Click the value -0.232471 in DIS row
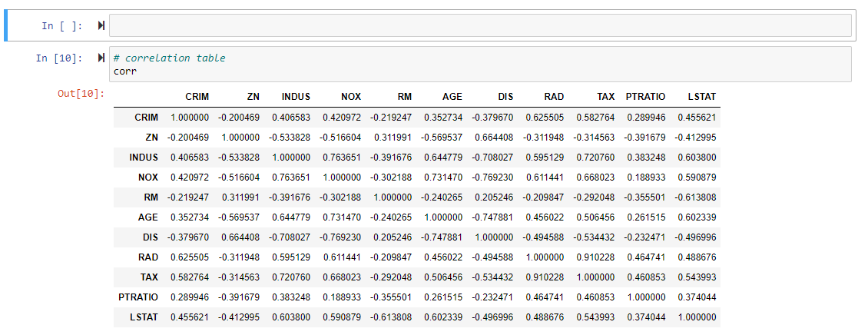 tap(645, 237)
